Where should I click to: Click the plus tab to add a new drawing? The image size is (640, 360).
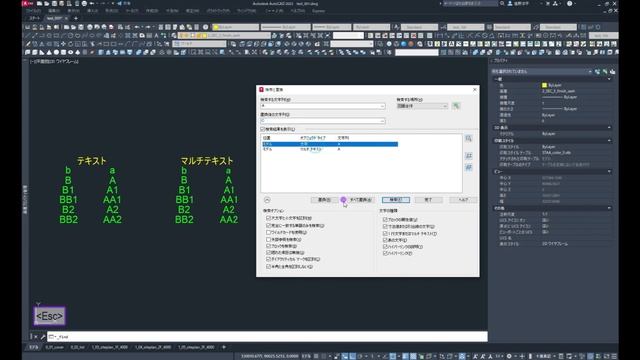click(76, 18)
